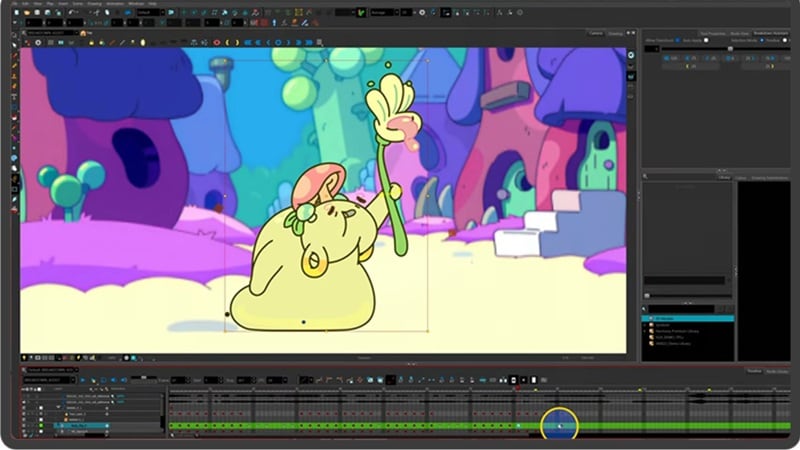Click the blue circle icon in camera toolbar
The image size is (800, 450).
[x=278, y=42]
